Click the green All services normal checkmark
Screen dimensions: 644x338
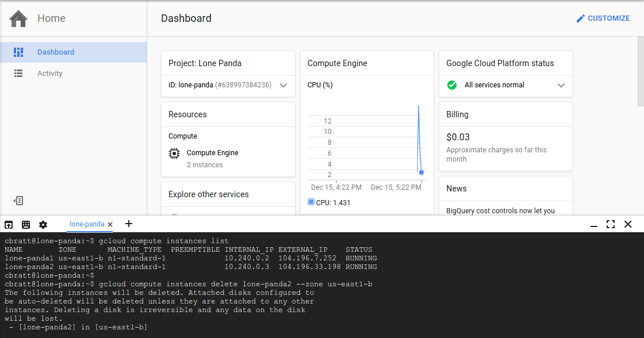click(x=453, y=85)
